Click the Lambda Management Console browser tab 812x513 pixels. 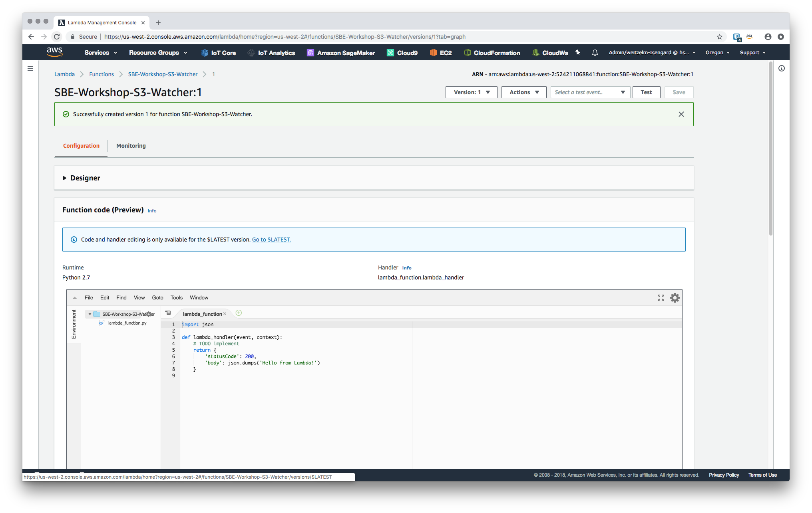pyautogui.click(x=102, y=23)
